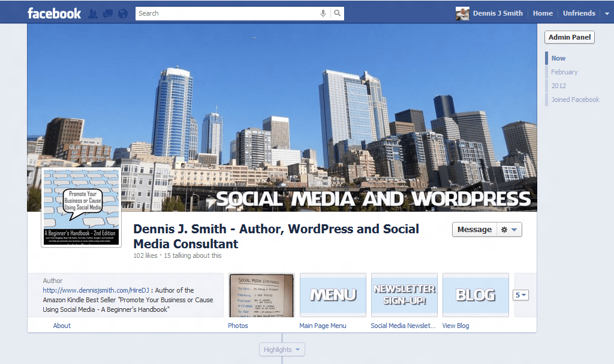Viewport: 614px width, 364px height.
Task: Expand the 5 more apps dropdown
Action: point(521,295)
